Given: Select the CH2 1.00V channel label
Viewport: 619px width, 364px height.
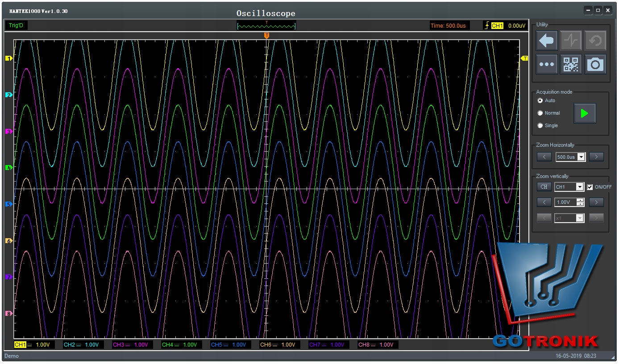Looking at the screenshot, I should click(84, 345).
